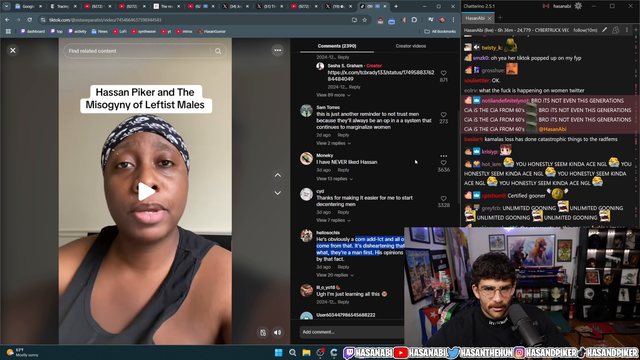Screen dimensions: 640x360
Task: Click the Add comment input field
Action: tap(351, 332)
